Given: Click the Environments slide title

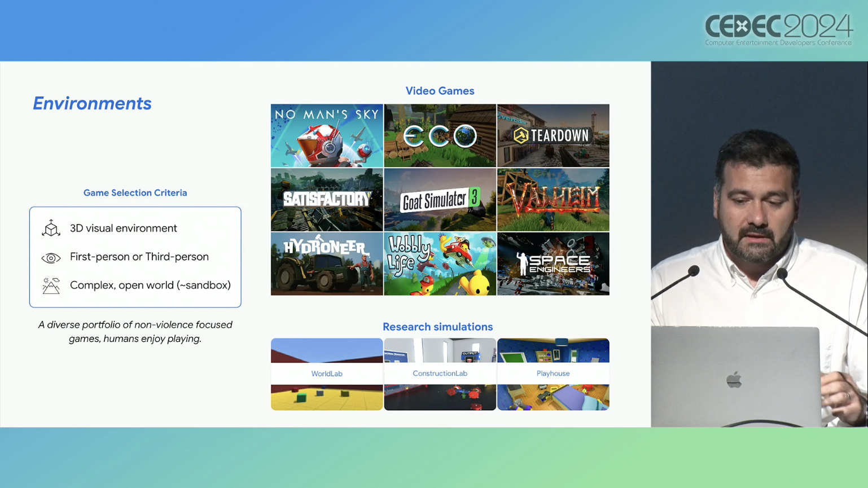Looking at the screenshot, I should (92, 103).
